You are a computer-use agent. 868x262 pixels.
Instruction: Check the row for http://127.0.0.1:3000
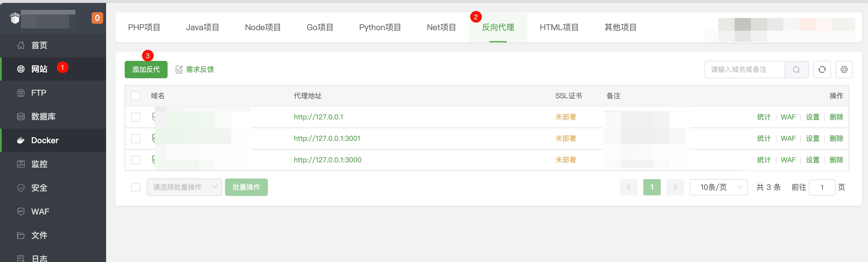coord(135,160)
